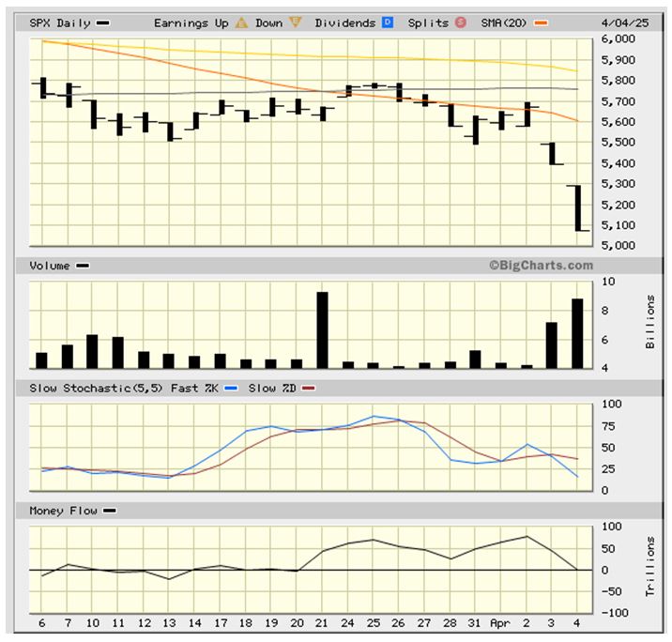Click the Earnings Up triangle icon
The image size is (672, 642).
tap(241, 23)
